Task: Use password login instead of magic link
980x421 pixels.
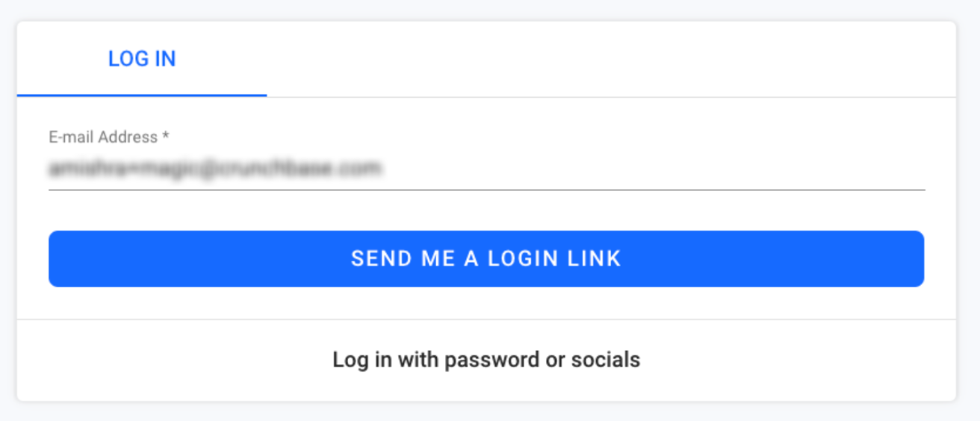Action: [x=486, y=360]
